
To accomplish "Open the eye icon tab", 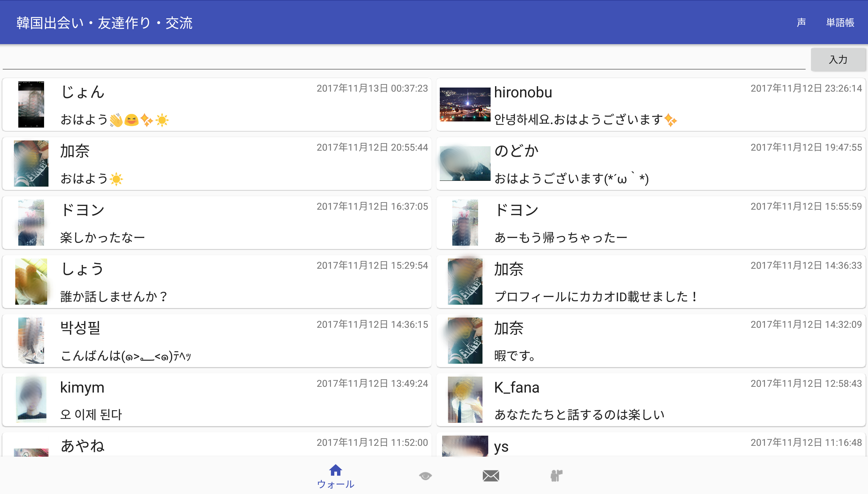I will (x=425, y=476).
